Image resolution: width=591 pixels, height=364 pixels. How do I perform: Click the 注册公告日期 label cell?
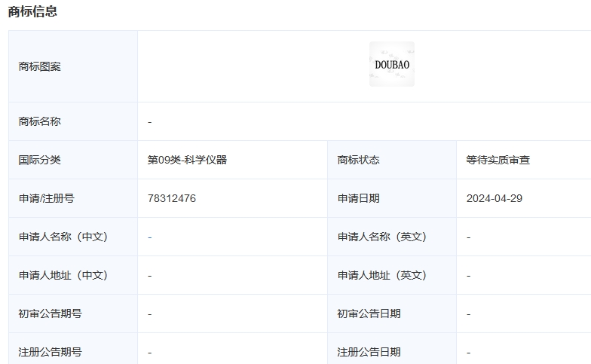369,352
